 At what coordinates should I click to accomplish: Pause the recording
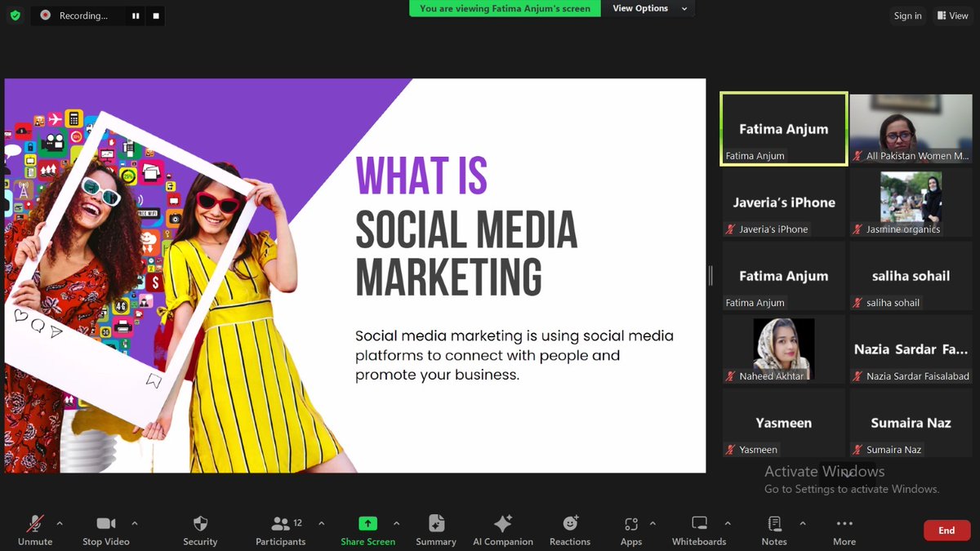(x=136, y=16)
